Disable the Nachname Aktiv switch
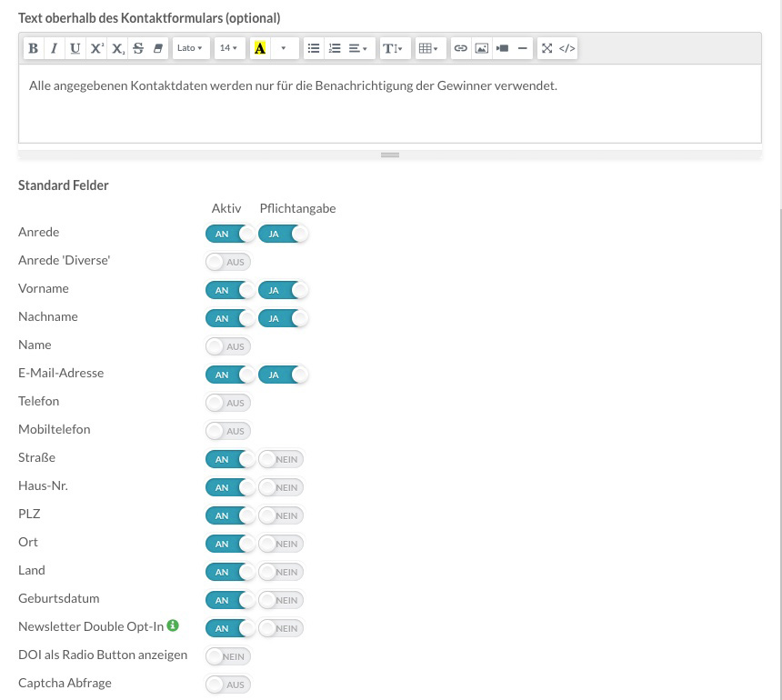 click(230, 318)
